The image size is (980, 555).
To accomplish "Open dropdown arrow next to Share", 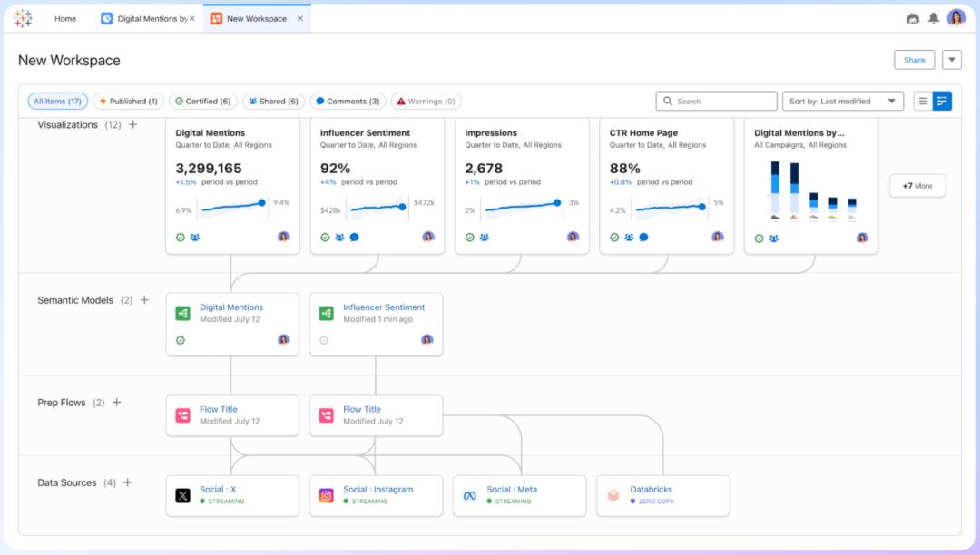I will (x=951, y=60).
